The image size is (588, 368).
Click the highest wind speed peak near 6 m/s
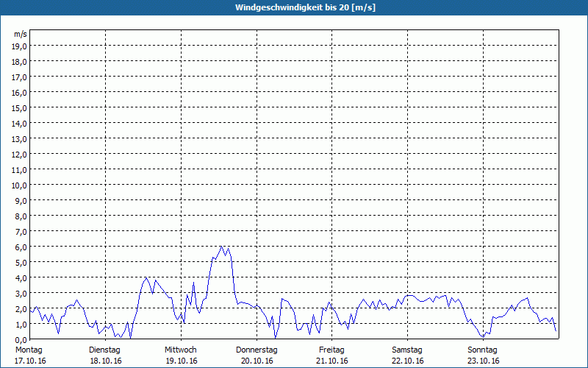point(221,247)
